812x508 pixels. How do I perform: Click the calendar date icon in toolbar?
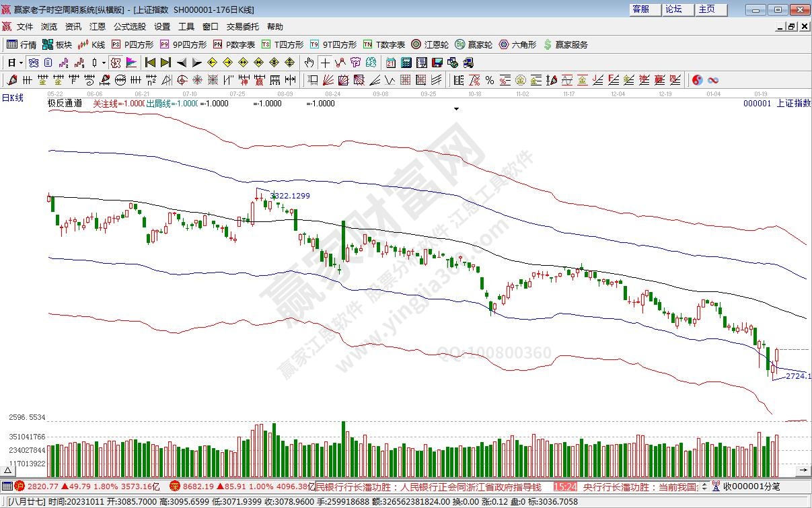(391, 63)
